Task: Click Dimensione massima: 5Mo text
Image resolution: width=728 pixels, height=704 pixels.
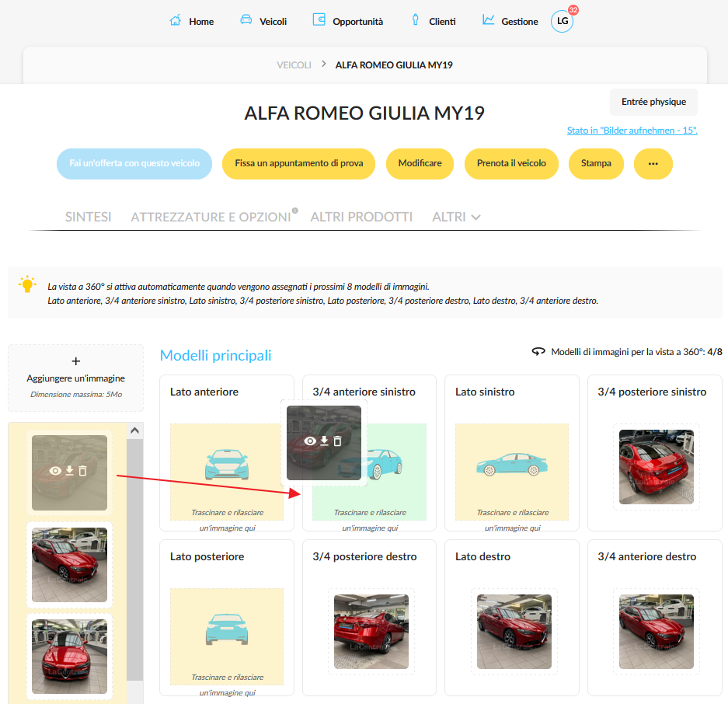Action: coord(76,394)
